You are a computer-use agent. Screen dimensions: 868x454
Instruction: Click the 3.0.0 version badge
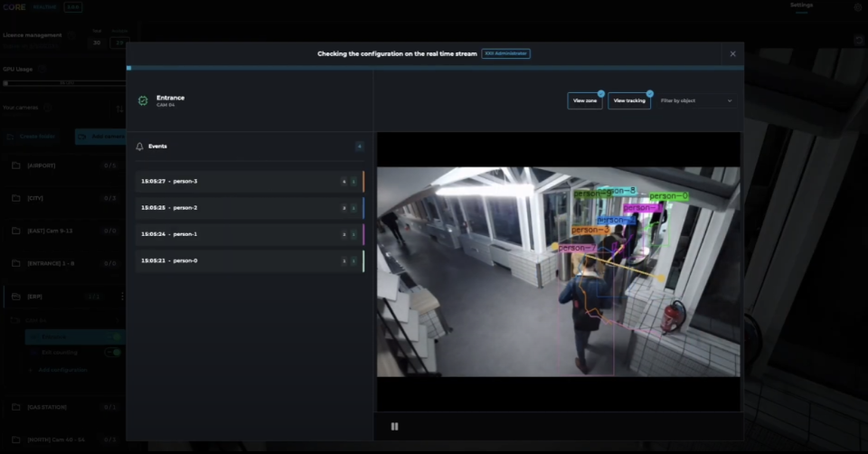pos(73,7)
